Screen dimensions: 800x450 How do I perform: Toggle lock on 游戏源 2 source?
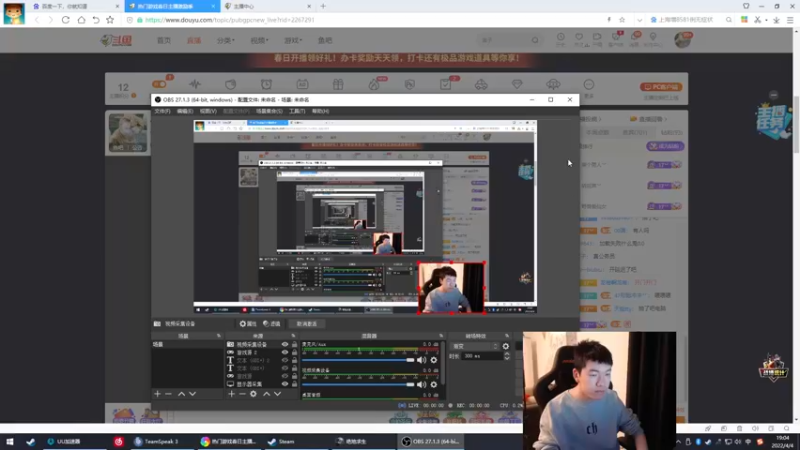click(294, 352)
